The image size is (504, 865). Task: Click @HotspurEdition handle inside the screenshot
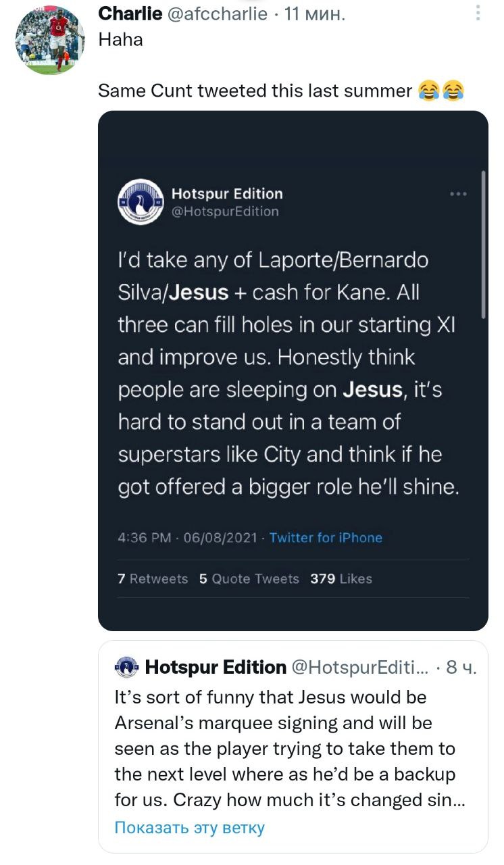click(x=225, y=212)
